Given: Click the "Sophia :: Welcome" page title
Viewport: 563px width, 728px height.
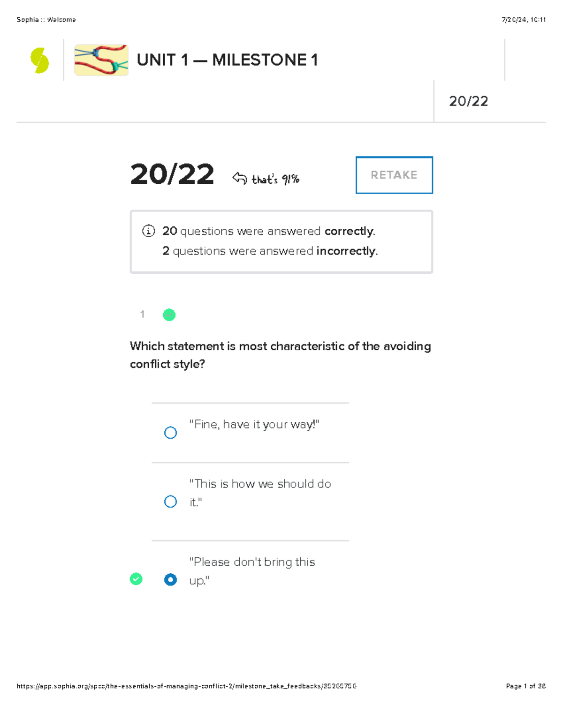Looking at the screenshot, I should point(46,20).
